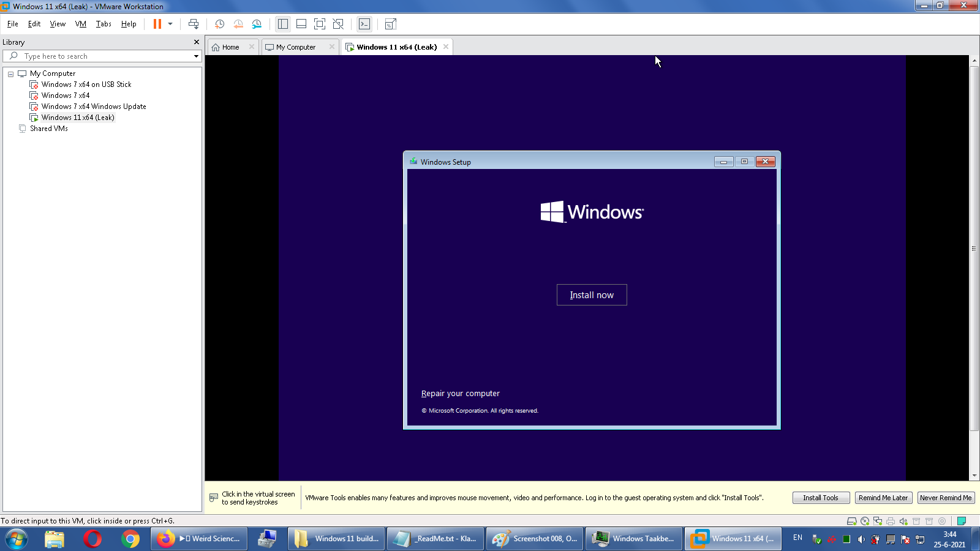
Task: Click the Install now button
Action: point(592,294)
